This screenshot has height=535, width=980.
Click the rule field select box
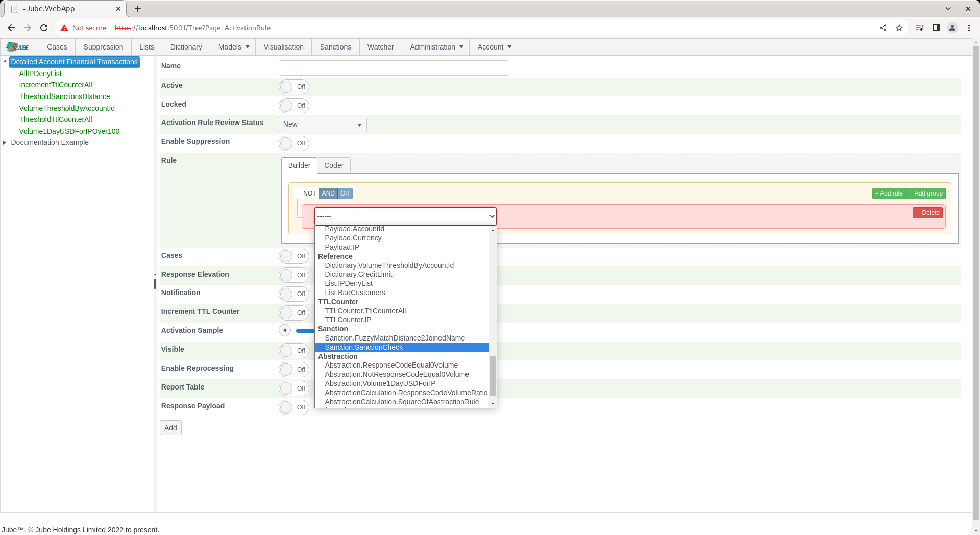tap(405, 216)
